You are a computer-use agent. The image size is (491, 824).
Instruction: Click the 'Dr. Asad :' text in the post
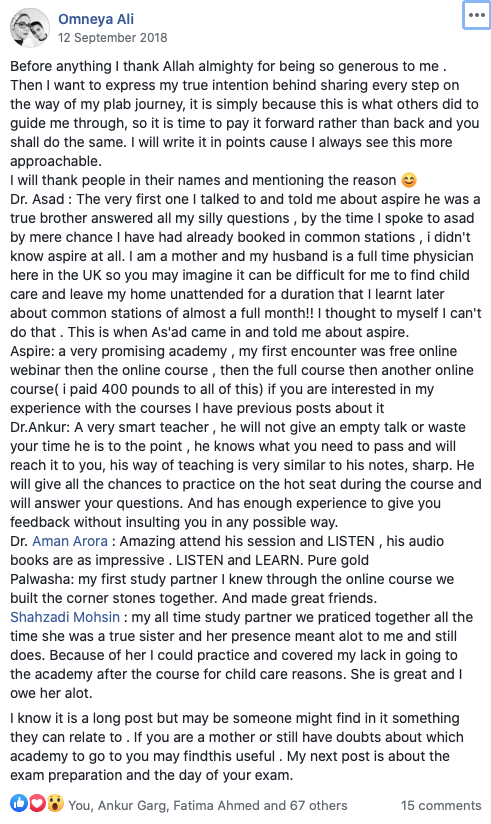coord(38,199)
